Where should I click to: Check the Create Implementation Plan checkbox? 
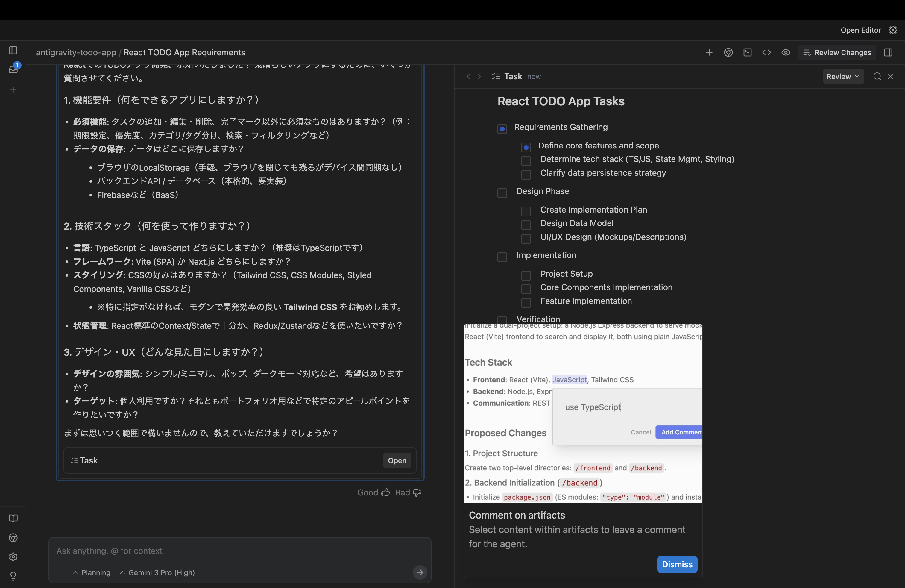click(x=526, y=212)
